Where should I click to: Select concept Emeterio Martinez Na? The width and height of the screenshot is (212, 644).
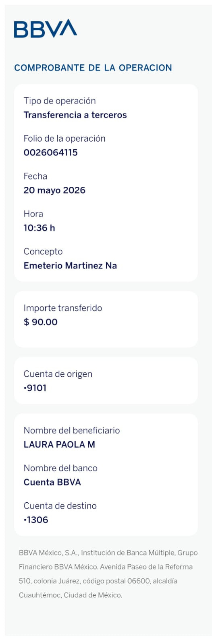point(70,266)
